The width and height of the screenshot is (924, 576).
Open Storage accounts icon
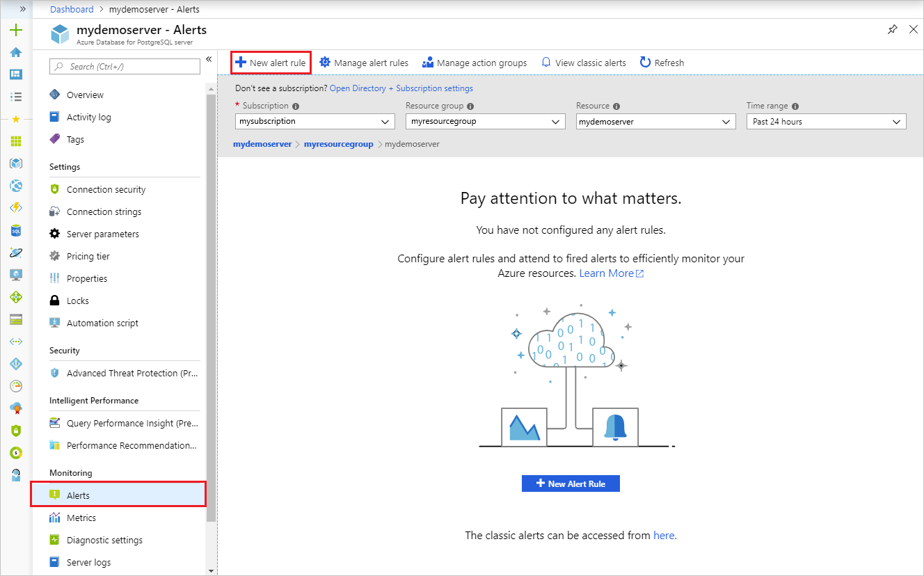(x=16, y=319)
